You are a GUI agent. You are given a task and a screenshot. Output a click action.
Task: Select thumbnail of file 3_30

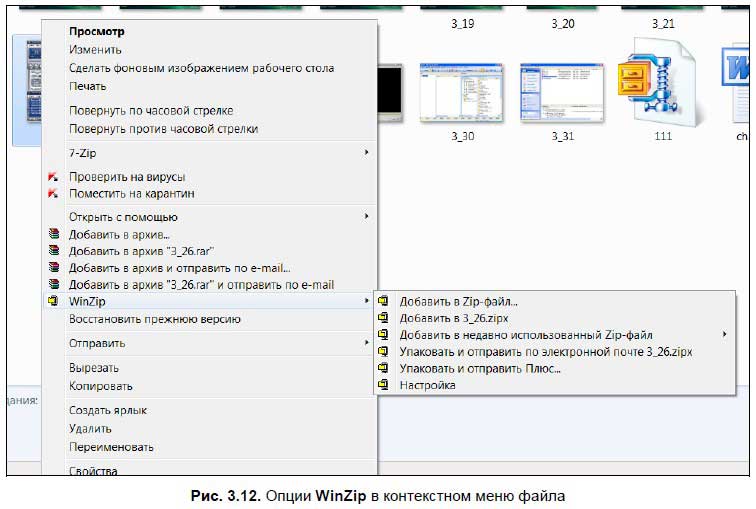(461, 92)
